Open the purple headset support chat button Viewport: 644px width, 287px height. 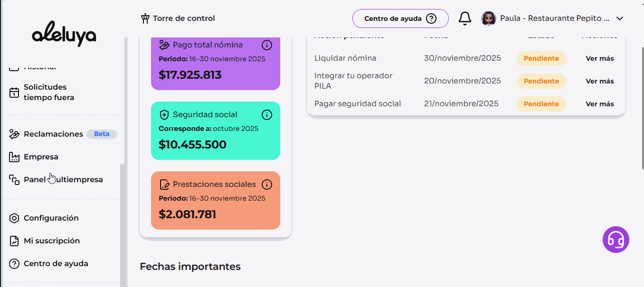click(x=616, y=240)
